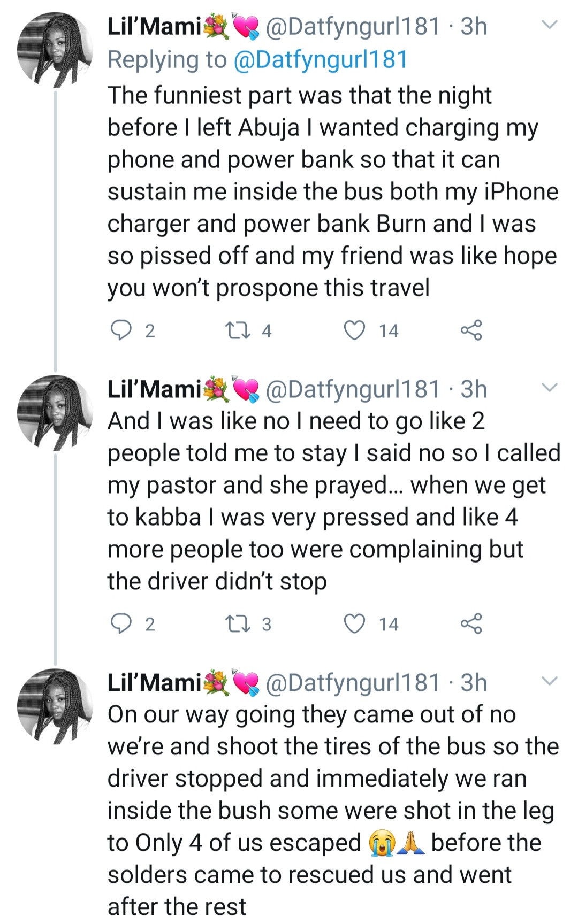The width and height of the screenshot is (578, 924).
Task: Open @Datfyngurl181 handle on first tweet
Action: point(353,26)
